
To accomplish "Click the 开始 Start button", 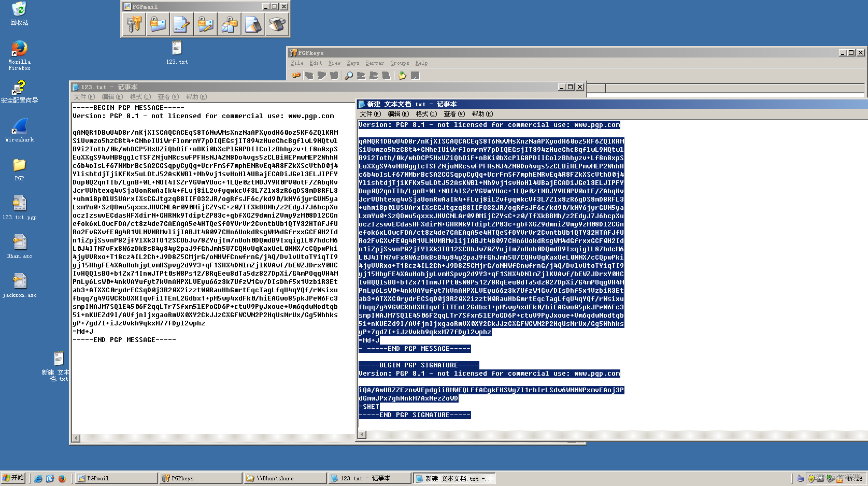I will coord(13,478).
